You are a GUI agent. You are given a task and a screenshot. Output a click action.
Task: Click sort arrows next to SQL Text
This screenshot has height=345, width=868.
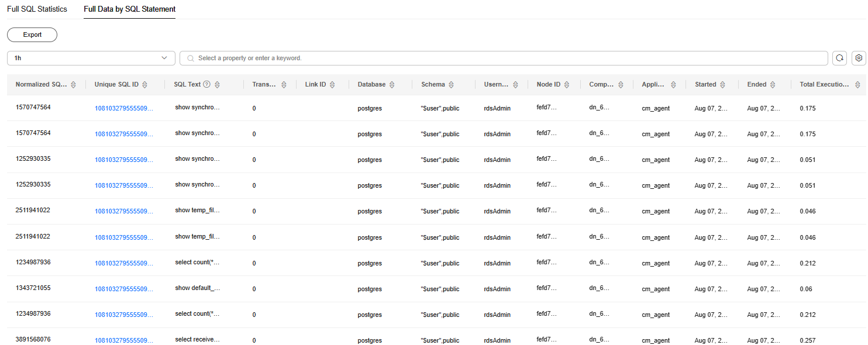click(x=217, y=85)
